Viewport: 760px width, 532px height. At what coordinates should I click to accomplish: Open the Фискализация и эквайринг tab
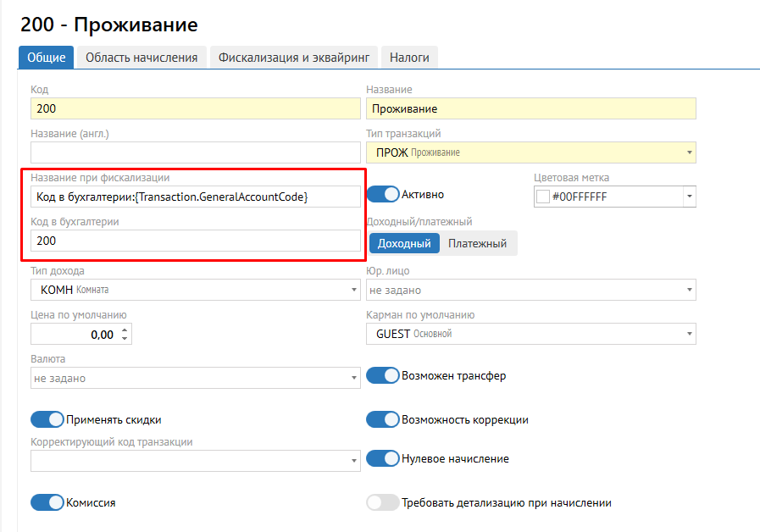[x=294, y=58]
